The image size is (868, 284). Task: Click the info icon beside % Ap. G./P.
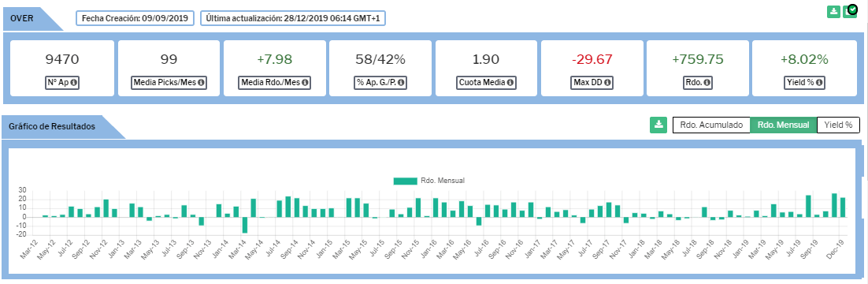pos(402,83)
